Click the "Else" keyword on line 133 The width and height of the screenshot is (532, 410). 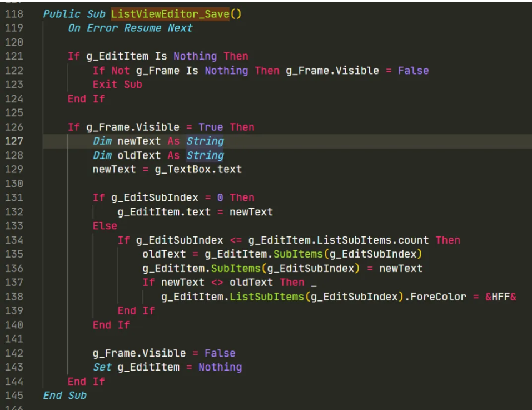105,226
